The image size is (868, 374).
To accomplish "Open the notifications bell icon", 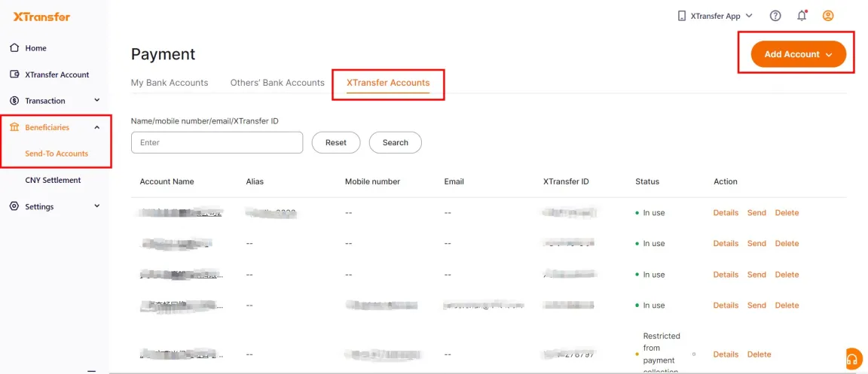I will [x=802, y=16].
